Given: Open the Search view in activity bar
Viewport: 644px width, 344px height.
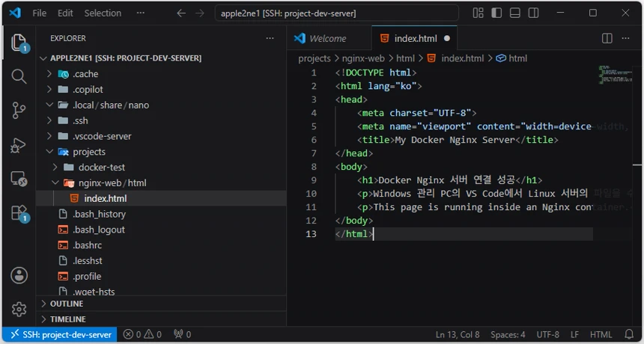Looking at the screenshot, I should click(19, 76).
